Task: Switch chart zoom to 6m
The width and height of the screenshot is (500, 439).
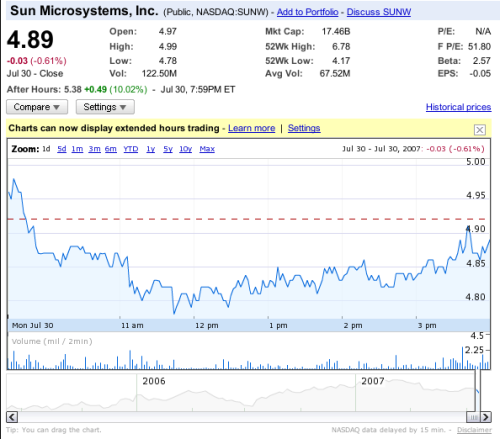Action: pos(111,149)
